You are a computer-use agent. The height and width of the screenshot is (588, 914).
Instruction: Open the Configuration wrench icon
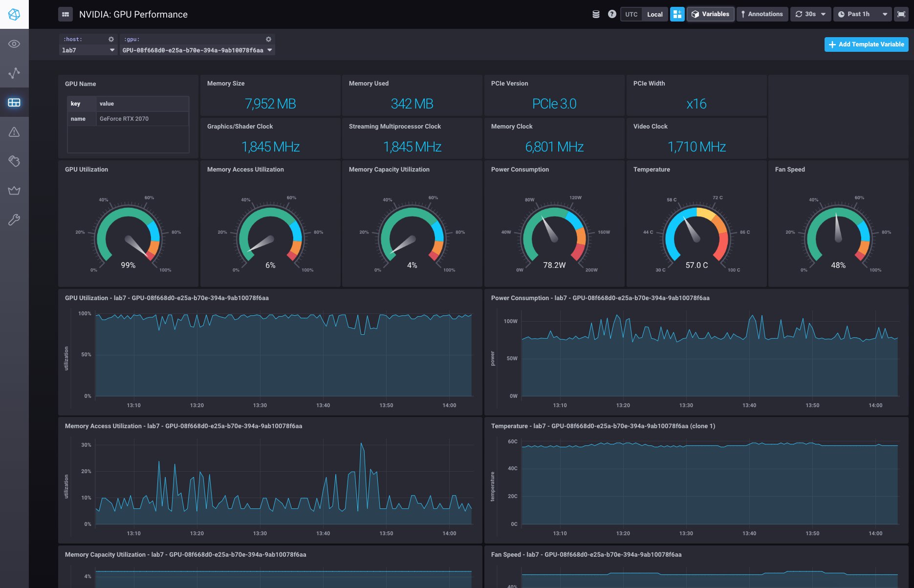tap(14, 220)
